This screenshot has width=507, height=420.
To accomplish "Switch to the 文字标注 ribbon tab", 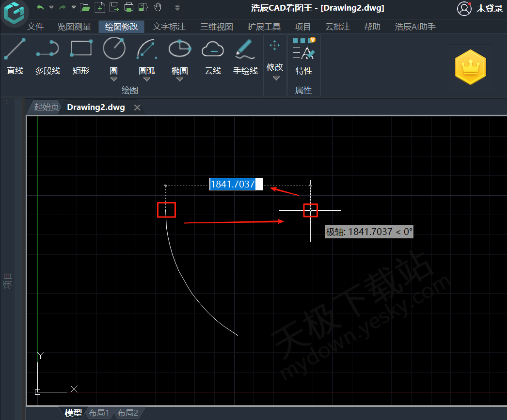I will 169,27.
